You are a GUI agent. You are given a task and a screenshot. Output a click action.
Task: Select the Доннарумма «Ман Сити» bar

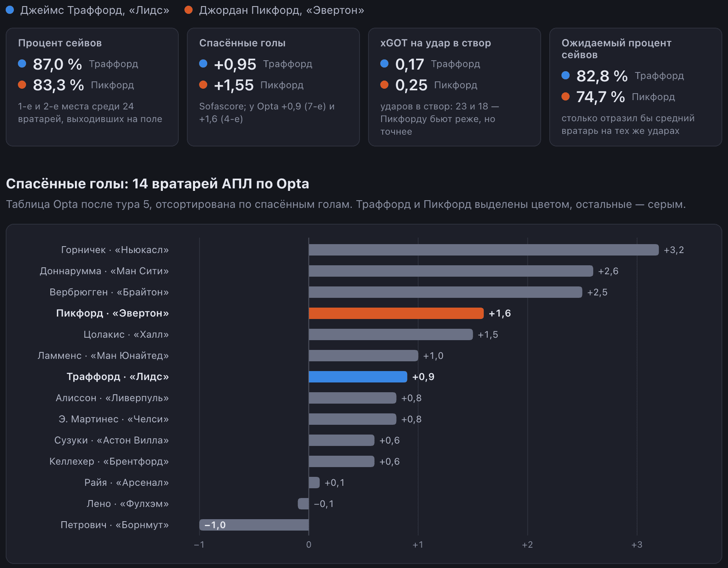[451, 271]
